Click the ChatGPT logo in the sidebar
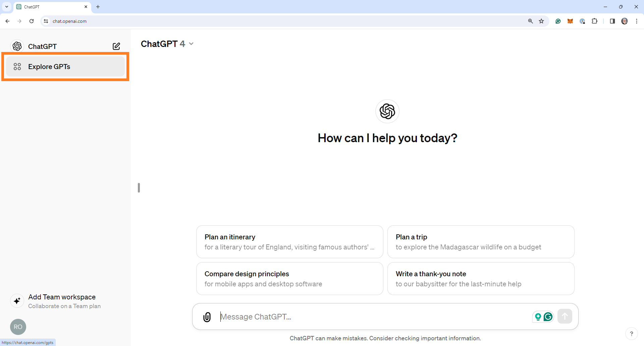Image resolution: width=644 pixels, height=346 pixels. pos(17,46)
